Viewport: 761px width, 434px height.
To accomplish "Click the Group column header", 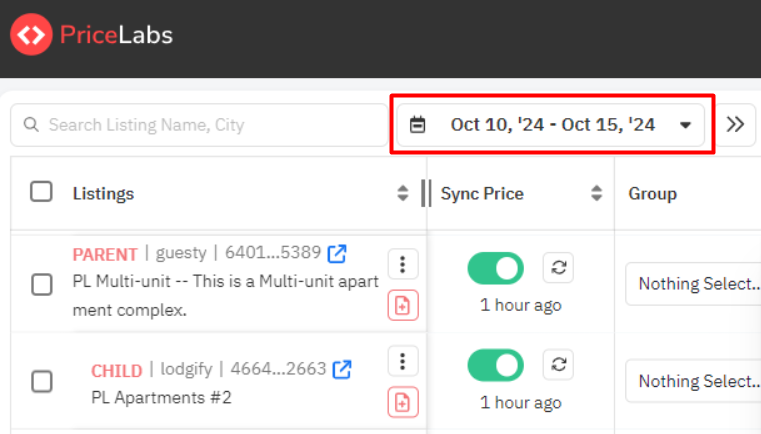I will (x=652, y=194).
